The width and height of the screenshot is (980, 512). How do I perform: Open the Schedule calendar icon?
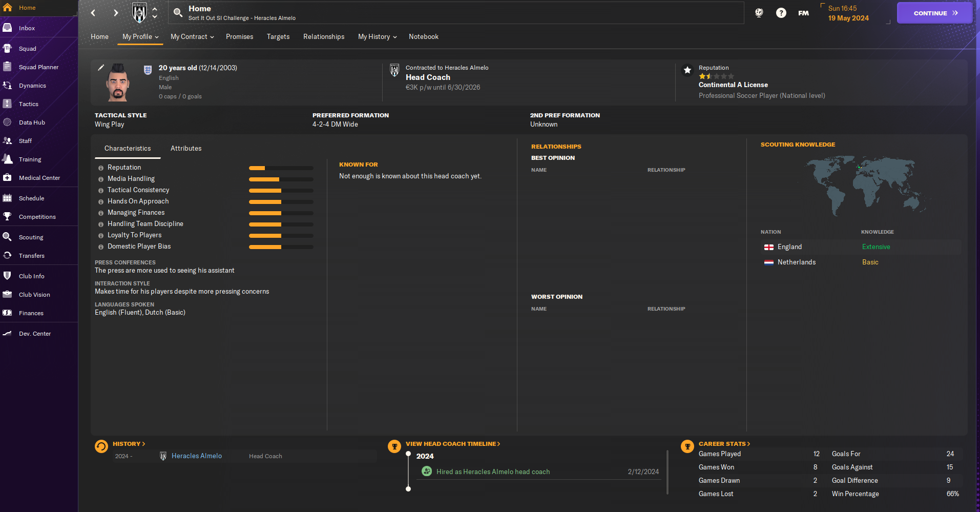point(7,198)
